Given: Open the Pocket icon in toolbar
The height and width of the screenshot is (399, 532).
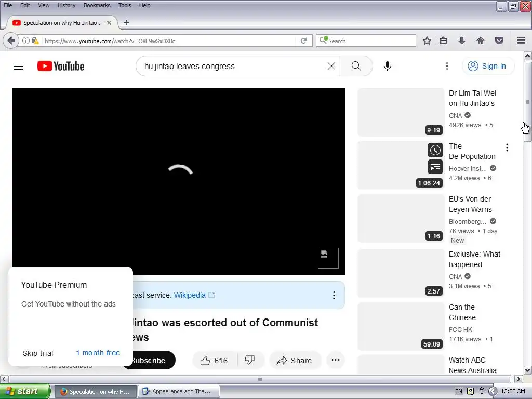Looking at the screenshot, I should (499, 41).
